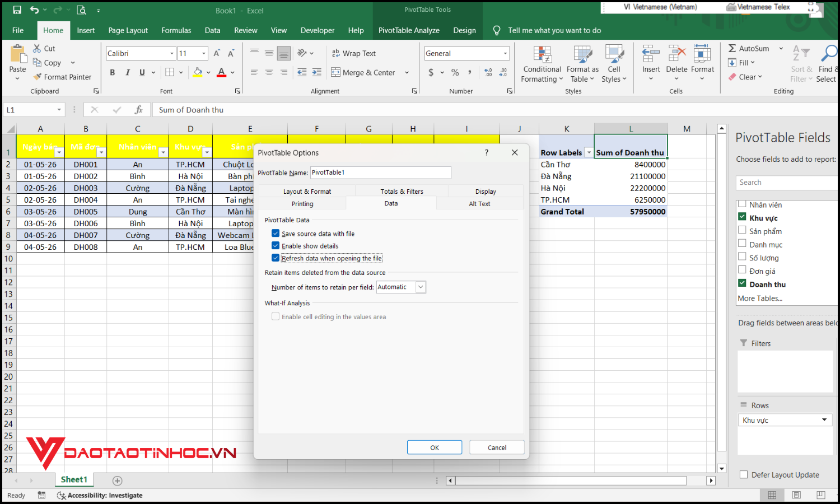This screenshot has height=504, width=840.
Task: Click the Format as Table icon
Action: click(x=582, y=54)
